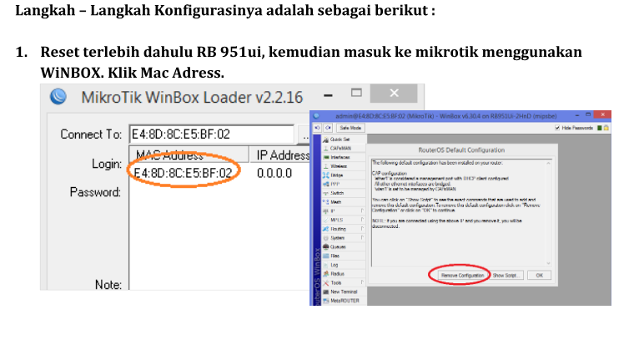Click the WinBox Loader globe icon
The image size is (644, 340).
click(58, 97)
